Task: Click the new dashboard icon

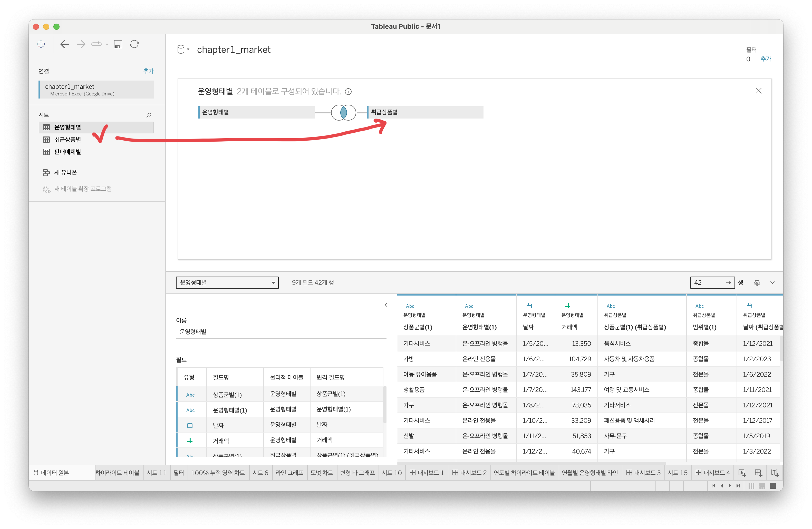Action: click(758, 473)
